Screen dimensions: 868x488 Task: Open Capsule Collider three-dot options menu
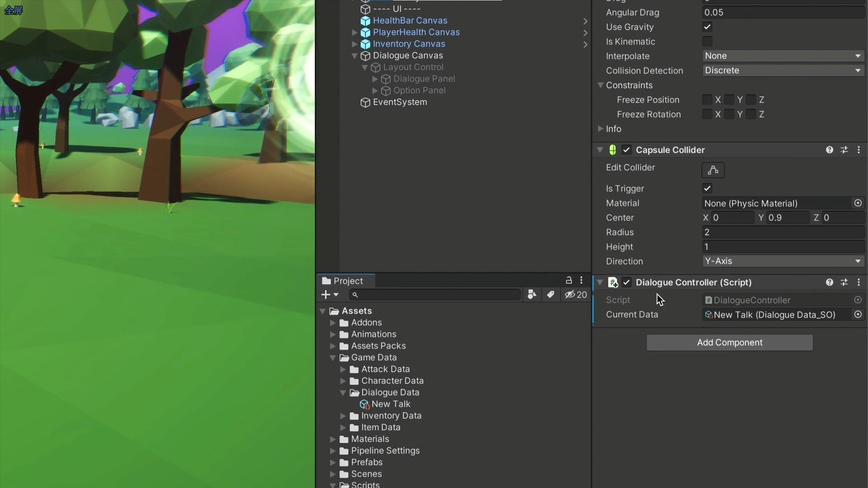pyautogui.click(x=859, y=150)
